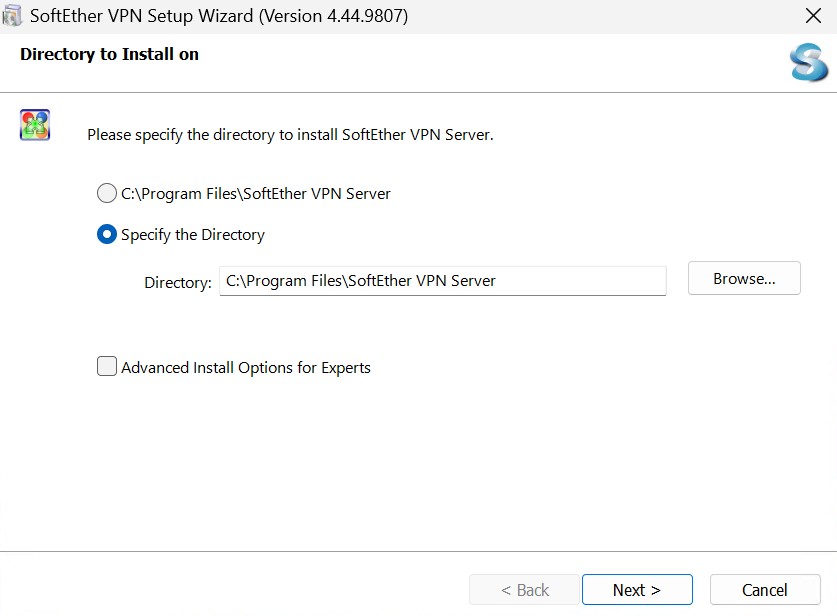Enable Advanced Install Options for Experts checkbox
837x616 pixels.
point(106,367)
